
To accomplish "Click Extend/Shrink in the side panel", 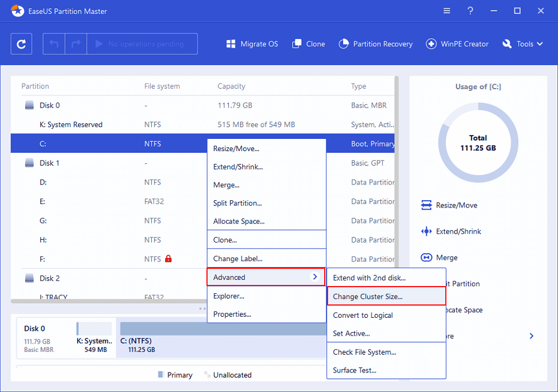I will click(458, 231).
